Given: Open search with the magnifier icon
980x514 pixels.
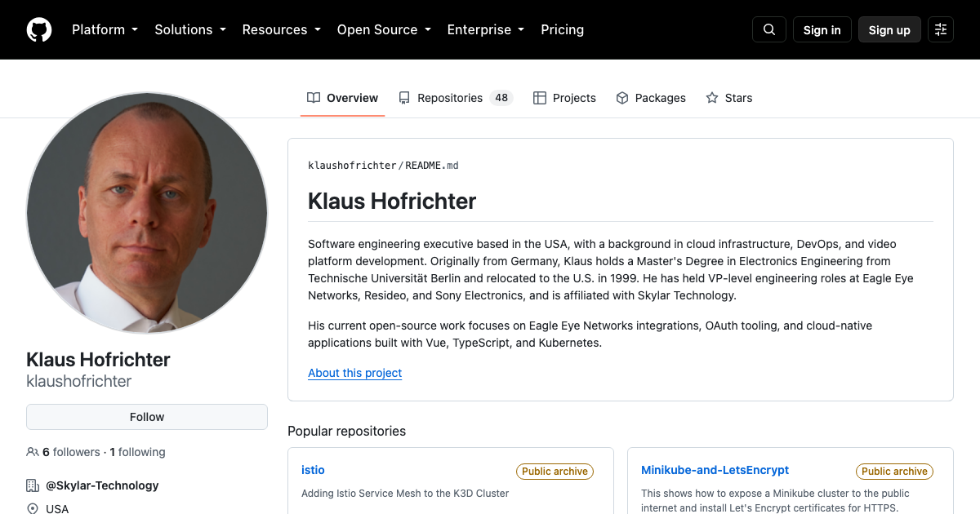Looking at the screenshot, I should point(769,29).
